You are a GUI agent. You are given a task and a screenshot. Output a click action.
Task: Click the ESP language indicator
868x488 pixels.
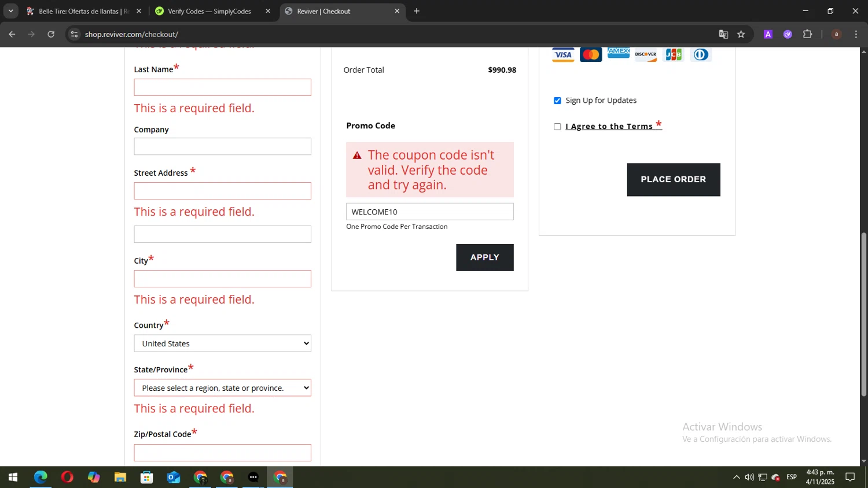tap(792, 477)
